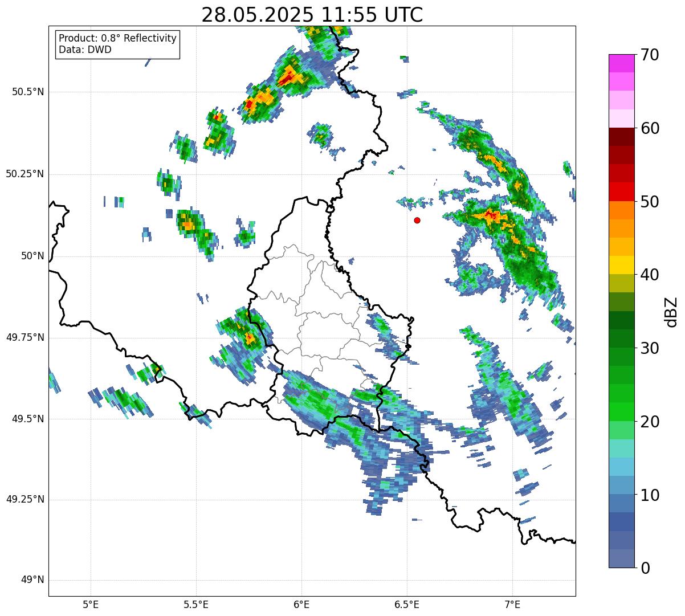Click the colorbar tick label "0"
Image resolution: width=685 pixels, height=616 pixels.
[645, 568]
